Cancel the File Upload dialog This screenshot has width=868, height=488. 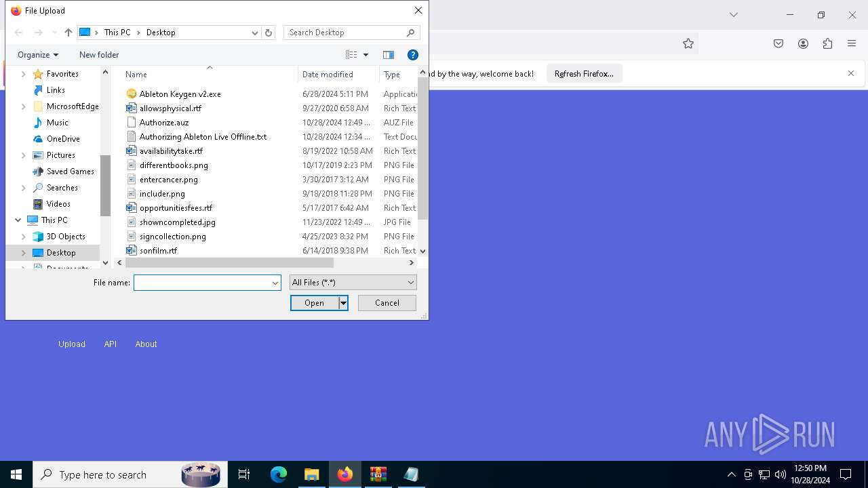pyautogui.click(x=387, y=303)
